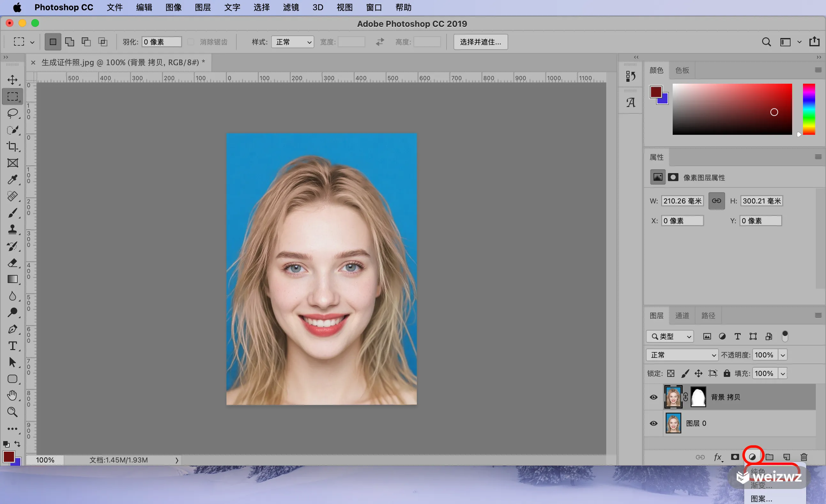Select the Brush tool
This screenshot has height=504, width=826.
[x=12, y=213]
